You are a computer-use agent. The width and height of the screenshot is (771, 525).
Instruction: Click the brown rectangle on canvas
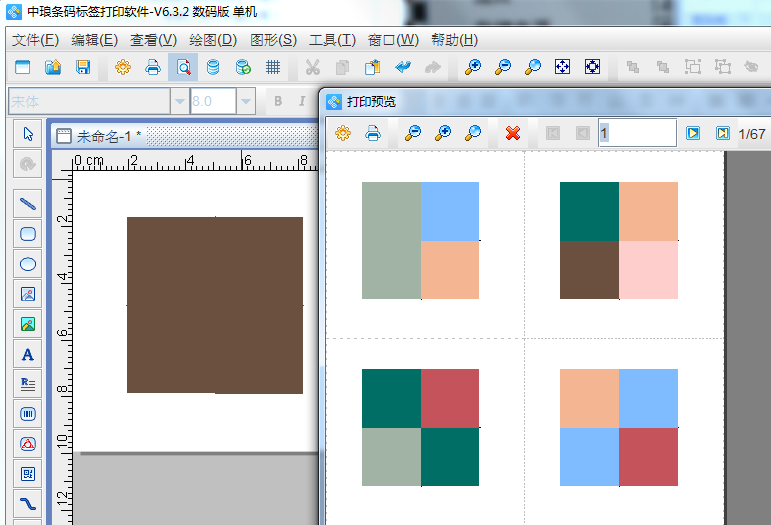click(214, 305)
